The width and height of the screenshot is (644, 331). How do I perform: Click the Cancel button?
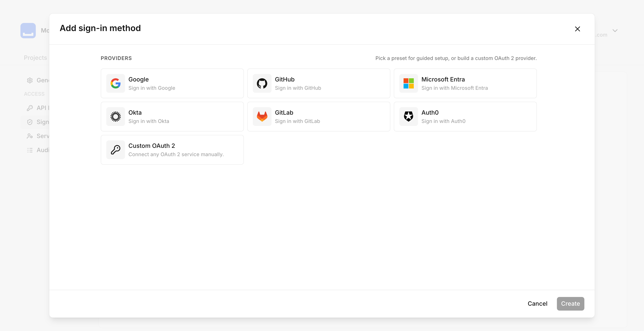click(x=538, y=304)
